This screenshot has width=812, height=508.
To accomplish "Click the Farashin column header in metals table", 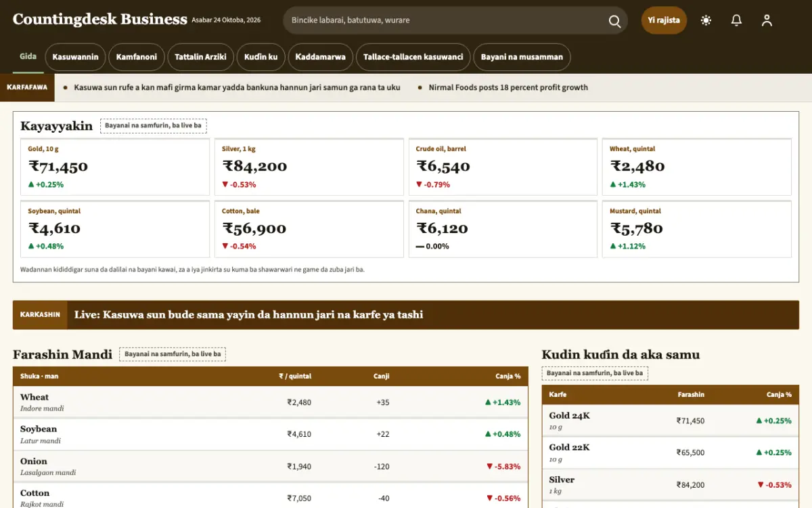I will point(691,394).
